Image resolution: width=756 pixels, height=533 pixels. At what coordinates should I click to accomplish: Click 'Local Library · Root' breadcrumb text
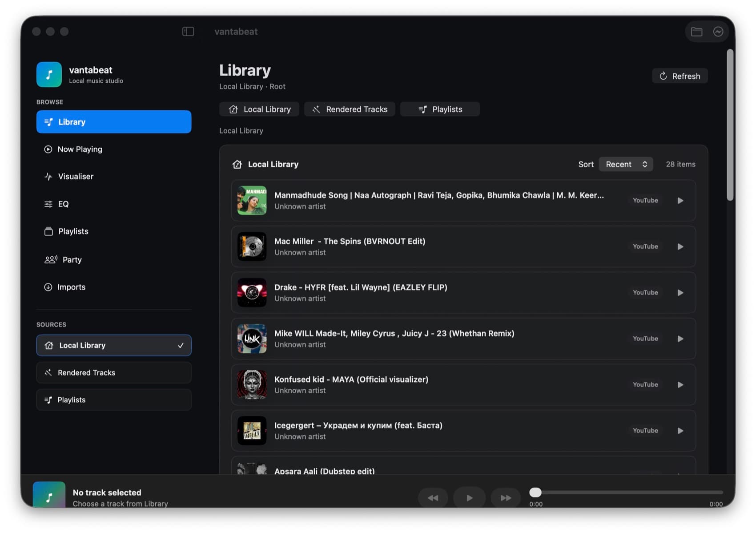pyautogui.click(x=252, y=87)
